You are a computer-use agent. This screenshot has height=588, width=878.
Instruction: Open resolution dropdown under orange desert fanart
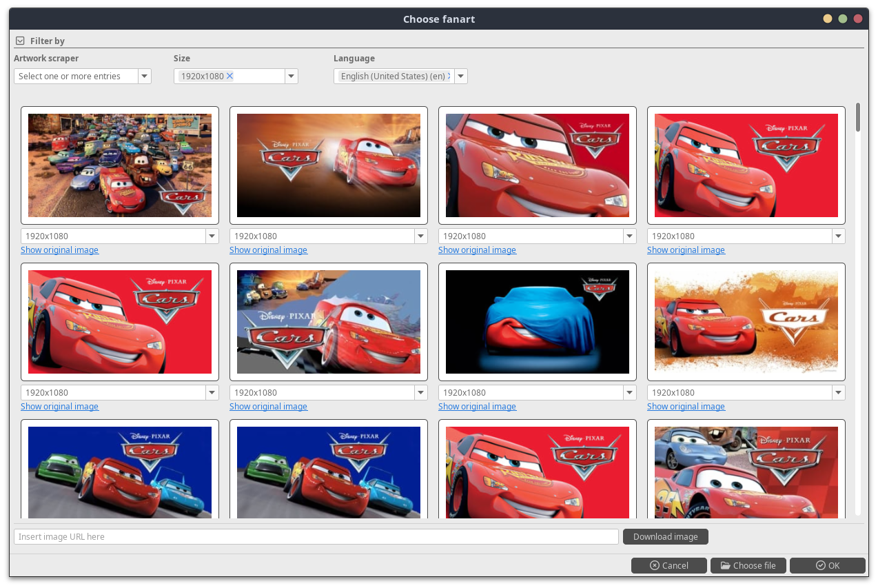(838, 393)
